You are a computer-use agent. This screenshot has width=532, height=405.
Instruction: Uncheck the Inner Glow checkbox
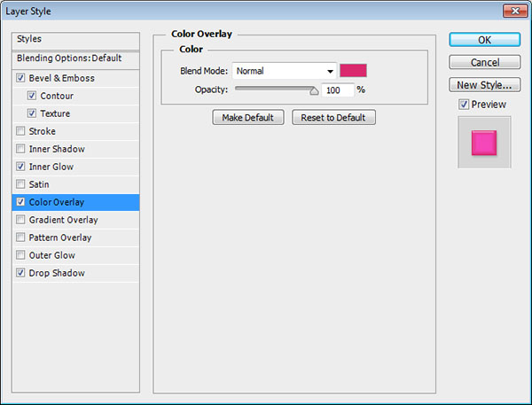(x=20, y=167)
